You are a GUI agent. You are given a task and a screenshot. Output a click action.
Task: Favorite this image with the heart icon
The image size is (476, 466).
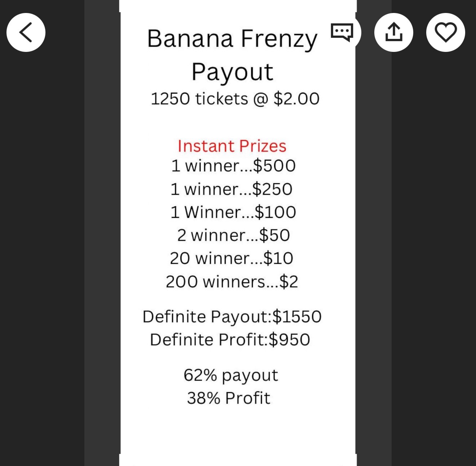(446, 32)
